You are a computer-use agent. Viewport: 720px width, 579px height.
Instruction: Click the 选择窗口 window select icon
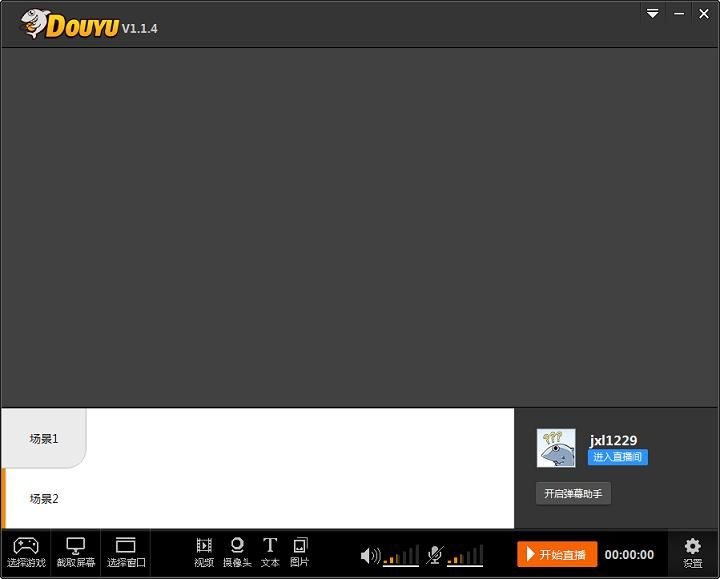click(x=126, y=546)
